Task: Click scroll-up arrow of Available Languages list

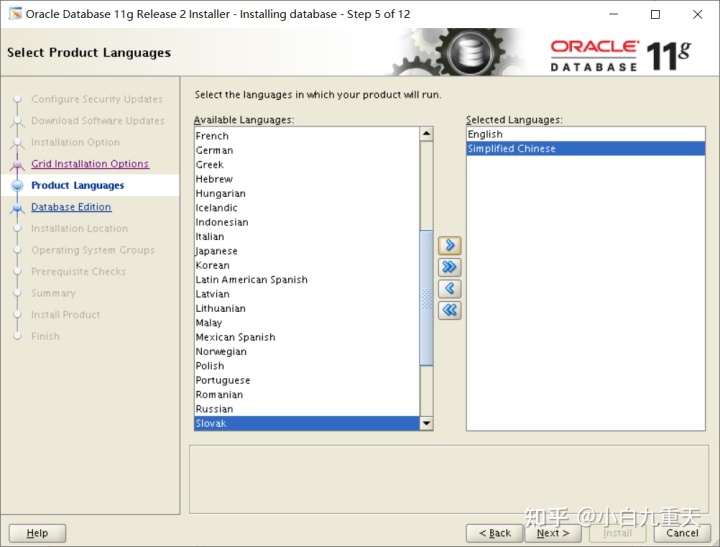Action: pyautogui.click(x=426, y=134)
